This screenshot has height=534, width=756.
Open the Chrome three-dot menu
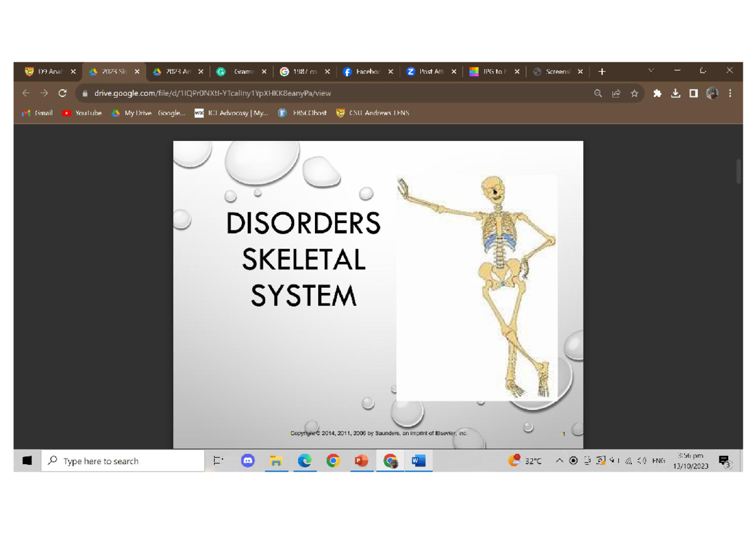pyautogui.click(x=730, y=93)
